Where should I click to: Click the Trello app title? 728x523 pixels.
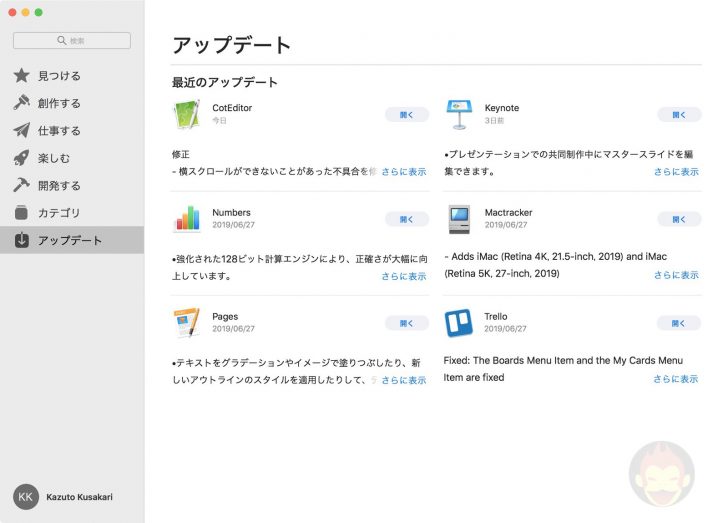tap(496, 316)
